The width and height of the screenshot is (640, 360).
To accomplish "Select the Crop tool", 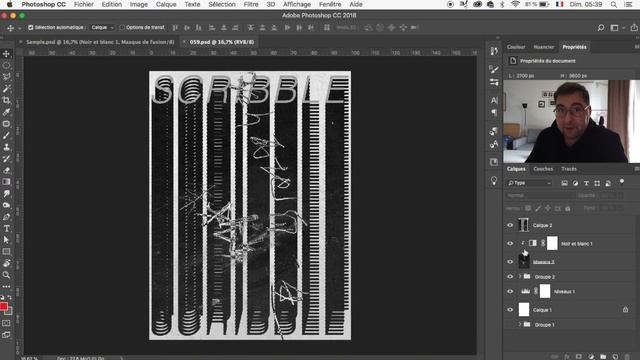I will click(x=7, y=100).
